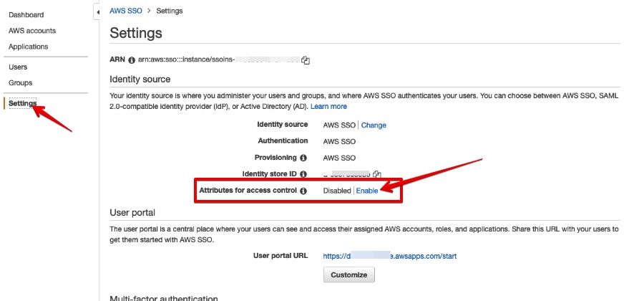The width and height of the screenshot is (644, 301).
Task: Click the AWS SSO breadcrumb link
Action: pos(126,11)
